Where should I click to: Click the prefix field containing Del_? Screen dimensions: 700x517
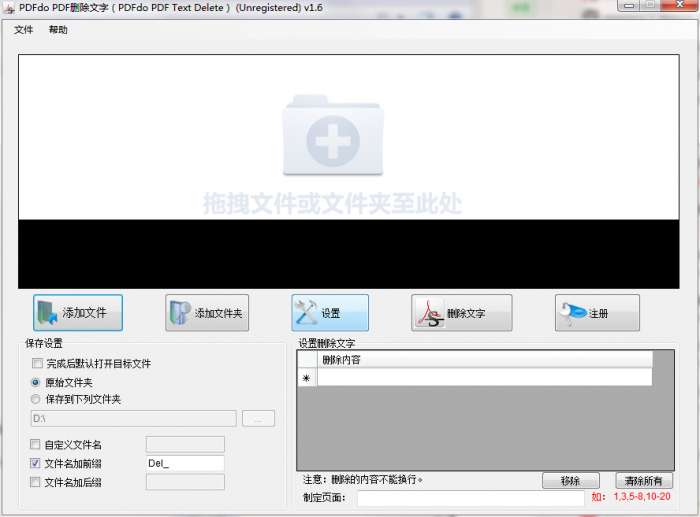(185, 463)
